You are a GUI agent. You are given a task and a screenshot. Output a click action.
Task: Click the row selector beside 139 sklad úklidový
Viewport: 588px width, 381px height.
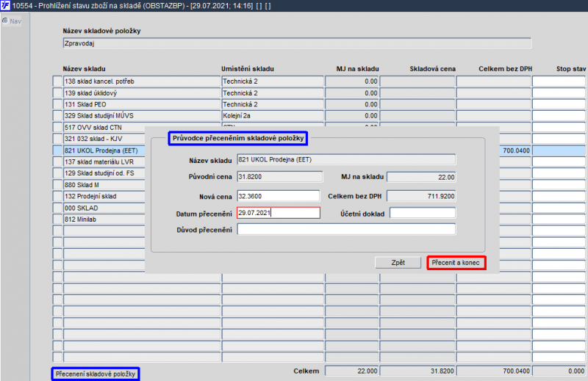57,93
